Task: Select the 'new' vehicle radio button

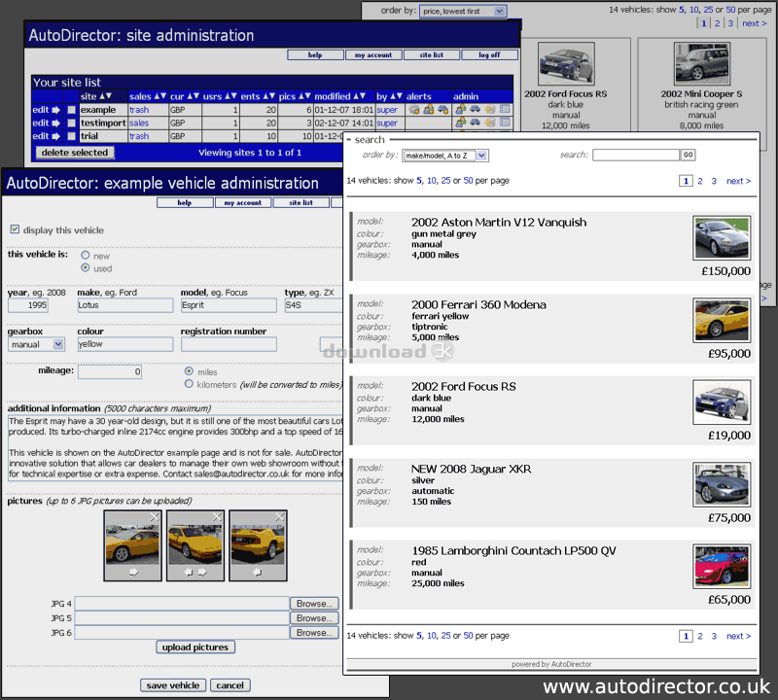Action: click(x=86, y=256)
